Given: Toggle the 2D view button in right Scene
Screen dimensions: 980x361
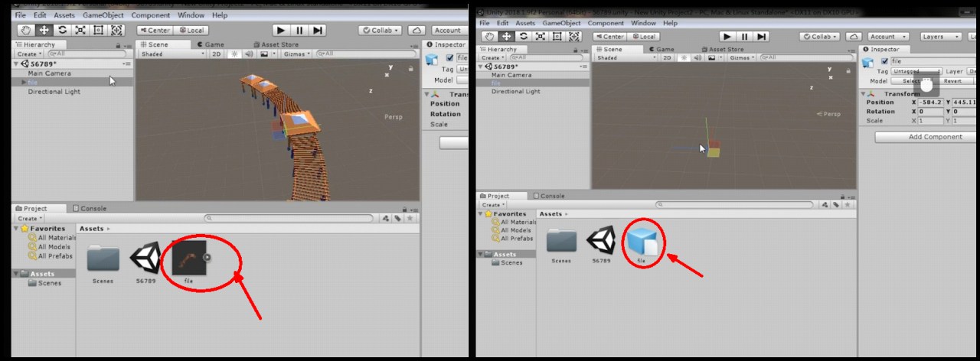Looking at the screenshot, I should tap(667, 58).
